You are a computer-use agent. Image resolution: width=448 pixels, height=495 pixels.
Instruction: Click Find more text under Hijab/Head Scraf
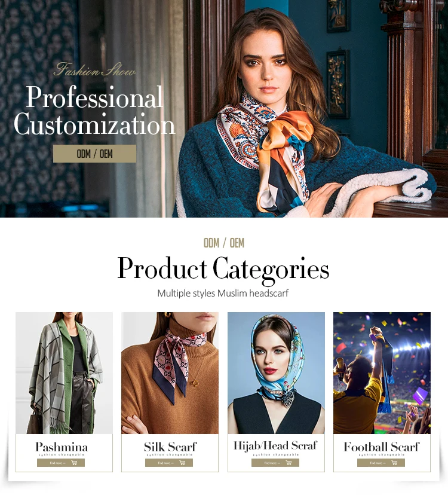272,463
